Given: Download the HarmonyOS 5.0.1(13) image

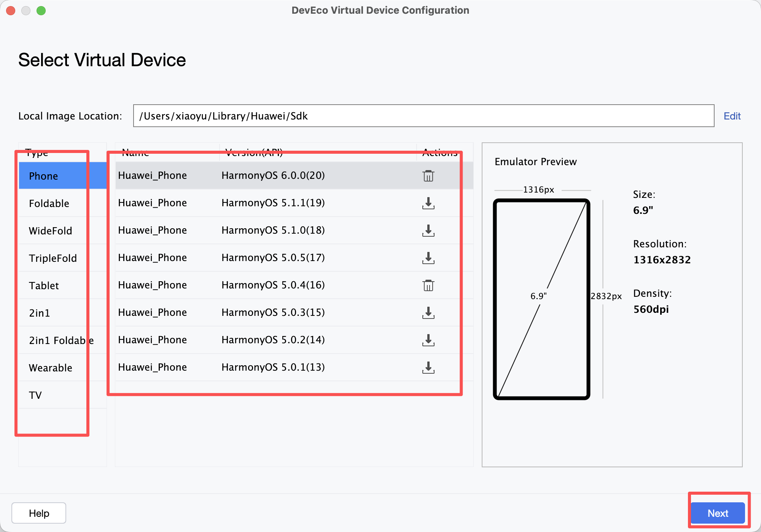Looking at the screenshot, I should [428, 368].
